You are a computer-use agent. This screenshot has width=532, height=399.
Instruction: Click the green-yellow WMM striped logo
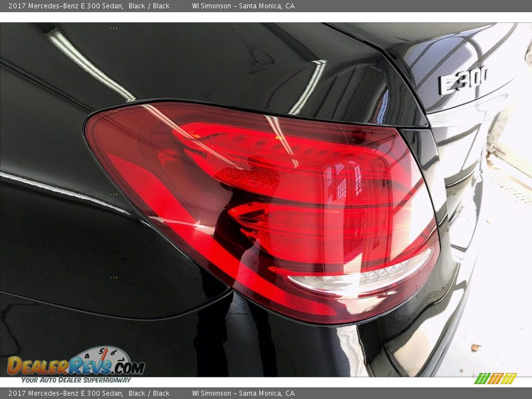(495, 378)
